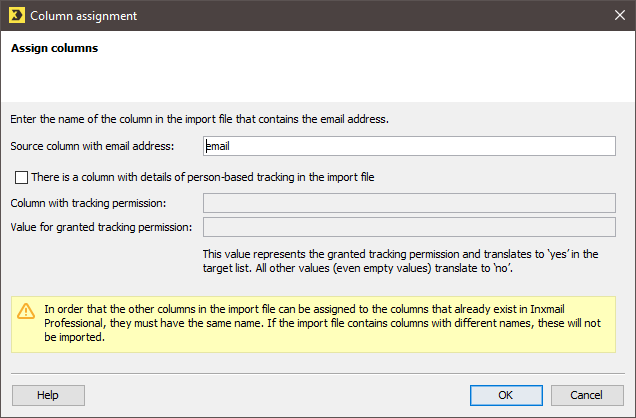Screen dimensions: 636x418
Task: Dismiss the dialog using the Cancel button
Action: [587, 395]
